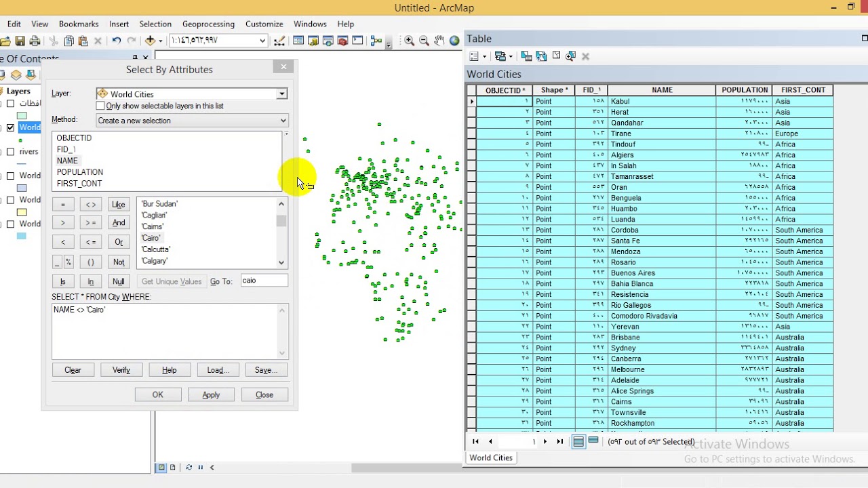
Task: Open the Bookmarks menu
Action: 79,24
